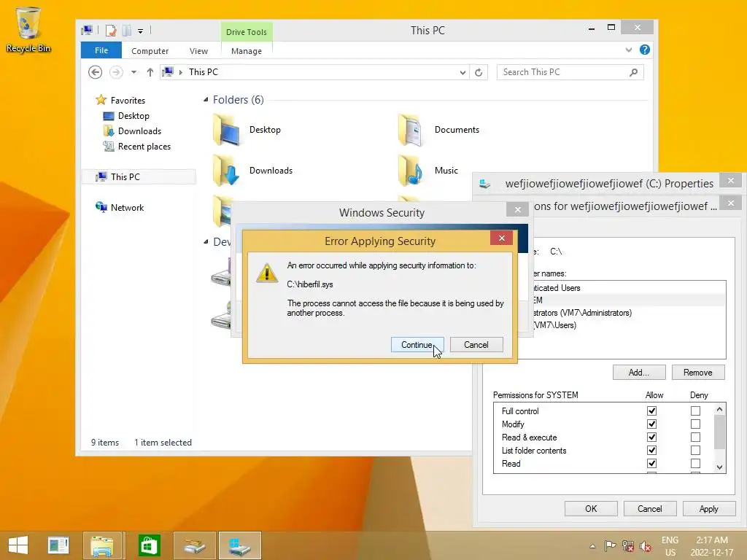Expand the ribbon with the chevron
This screenshot has width=747, height=560.
coord(629,50)
